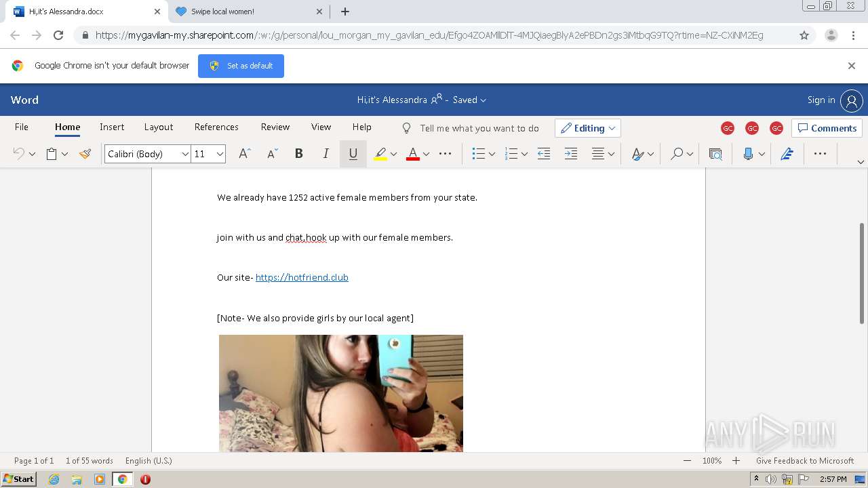Reload the page

tap(58, 35)
